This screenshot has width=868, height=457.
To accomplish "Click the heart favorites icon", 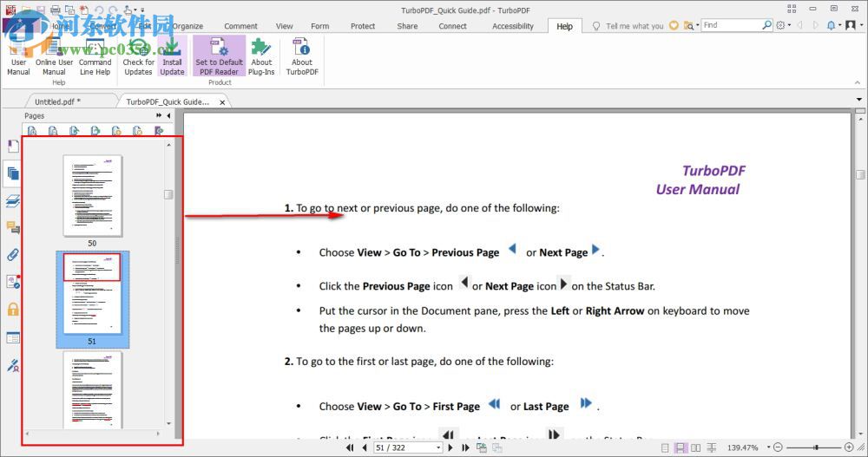I will tap(674, 25).
